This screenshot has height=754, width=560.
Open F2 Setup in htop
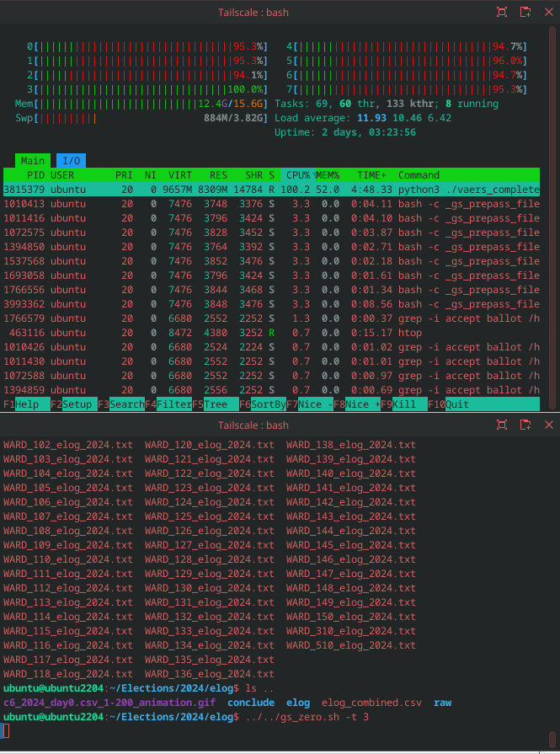click(74, 404)
